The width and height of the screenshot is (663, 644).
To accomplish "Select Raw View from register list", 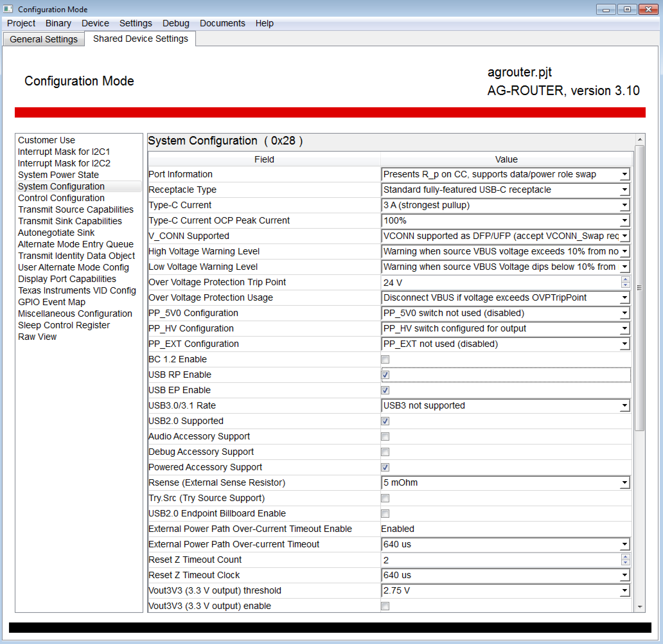I will click(x=37, y=337).
